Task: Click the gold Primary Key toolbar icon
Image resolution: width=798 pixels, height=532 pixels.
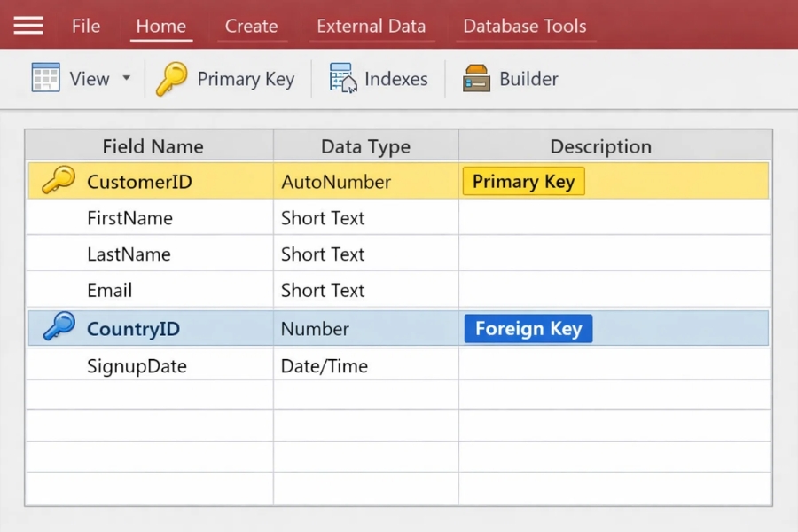Action: [172, 79]
